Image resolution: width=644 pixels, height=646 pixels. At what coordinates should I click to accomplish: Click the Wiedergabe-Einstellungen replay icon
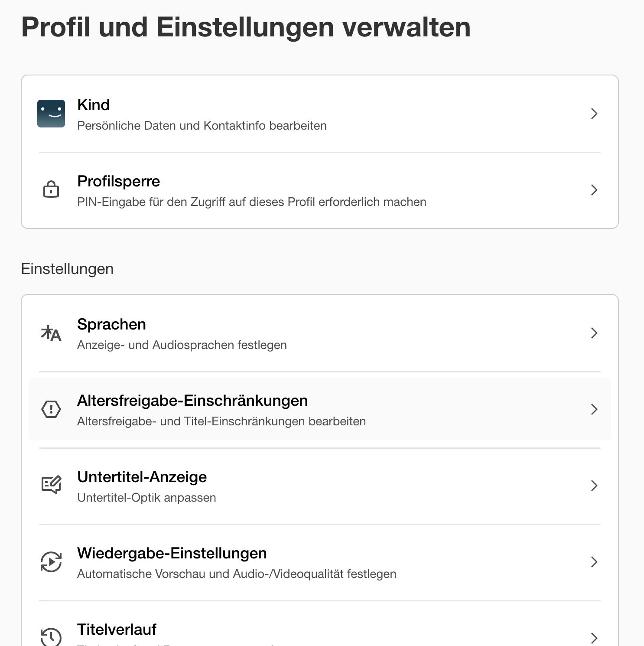51,562
